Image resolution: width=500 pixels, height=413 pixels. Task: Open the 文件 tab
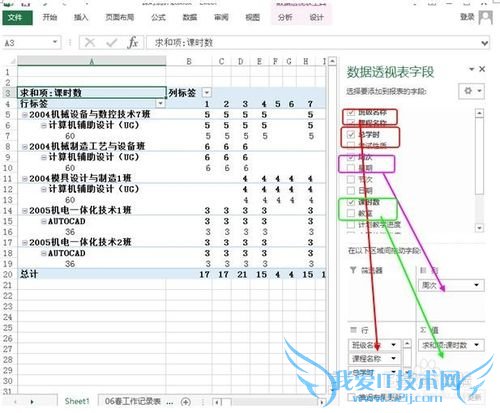pos(17,17)
